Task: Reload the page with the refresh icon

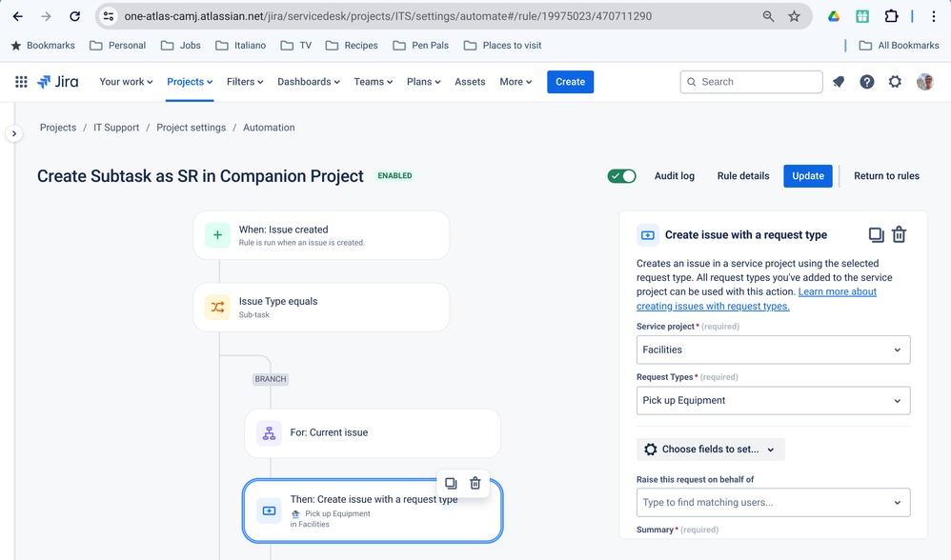Action: [74, 16]
